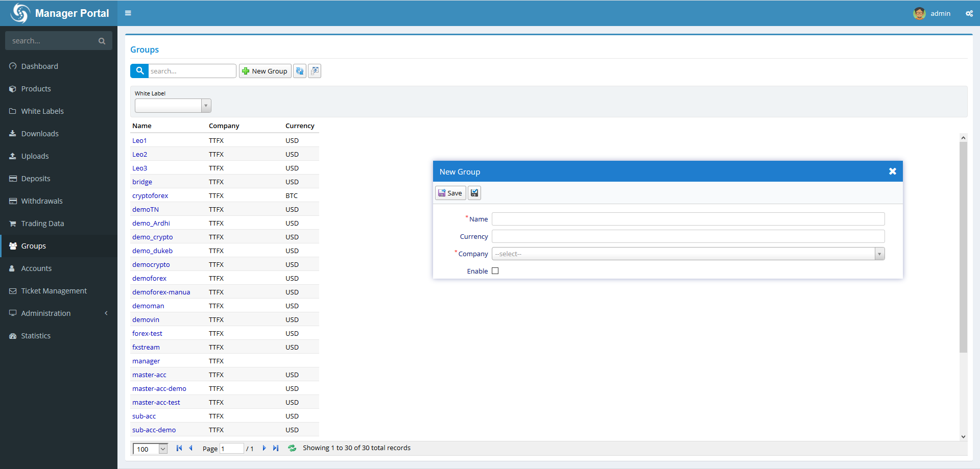Open the settings gears icon in the header
The height and width of the screenshot is (469, 980).
969,14
